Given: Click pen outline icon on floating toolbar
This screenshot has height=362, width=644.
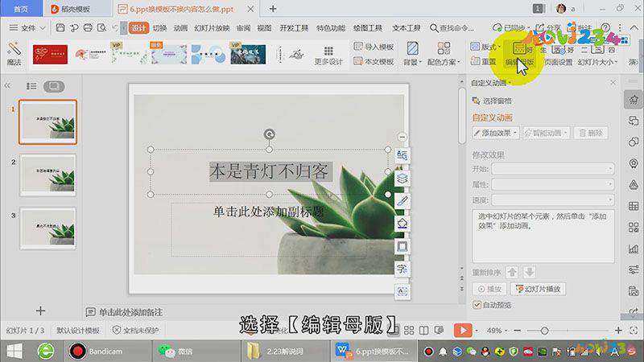Looking at the screenshot, I should [x=402, y=201].
